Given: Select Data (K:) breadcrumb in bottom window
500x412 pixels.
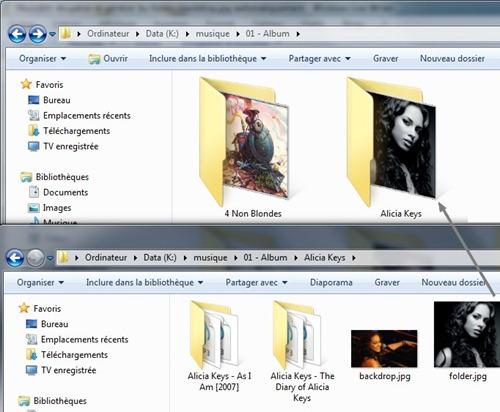Looking at the screenshot, I should coord(160,258).
